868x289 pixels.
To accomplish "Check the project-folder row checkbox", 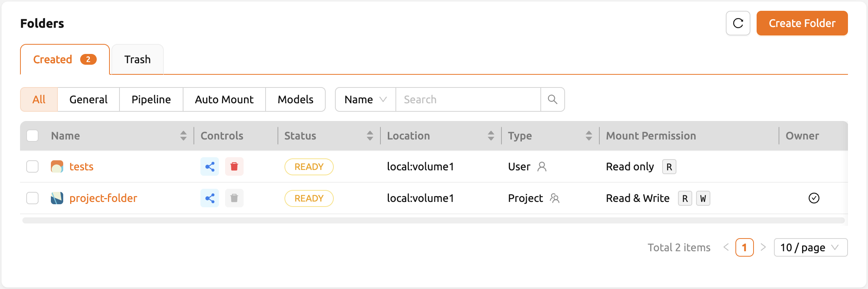I will pos(32,198).
